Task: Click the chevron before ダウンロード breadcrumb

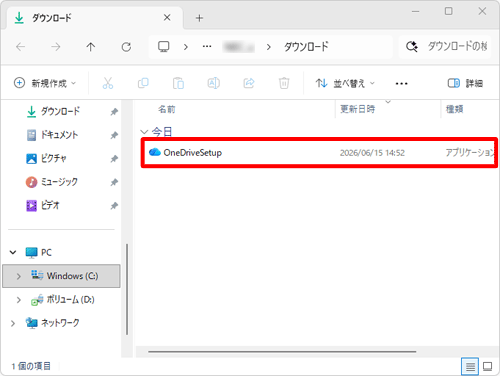Action: [x=269, y=47]
